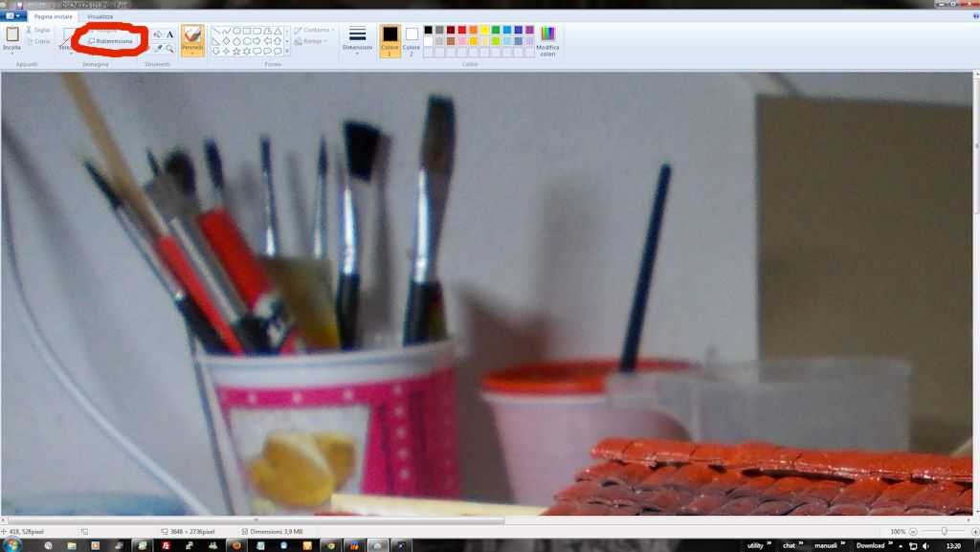The width and height of the screenshot is (980, 552).
Task: Select the Magnifier zoom tool
Action: tap(169, 48)
